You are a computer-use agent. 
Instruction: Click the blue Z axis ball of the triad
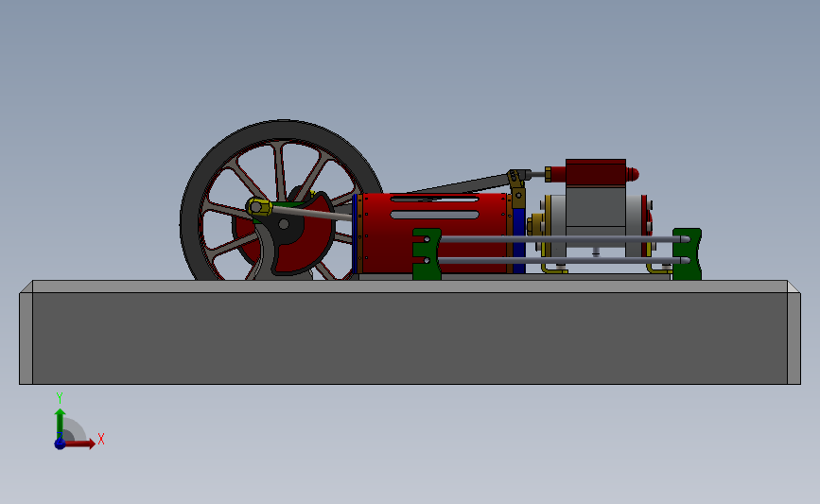61,443
